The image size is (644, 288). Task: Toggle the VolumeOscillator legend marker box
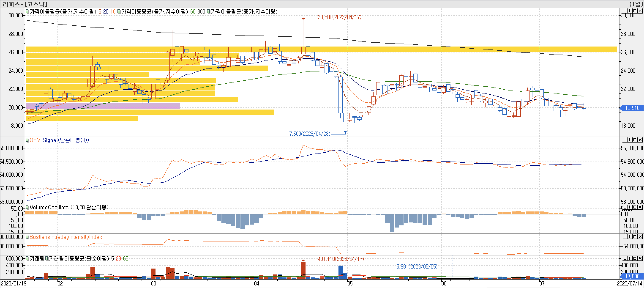click(x=27, y=207)
